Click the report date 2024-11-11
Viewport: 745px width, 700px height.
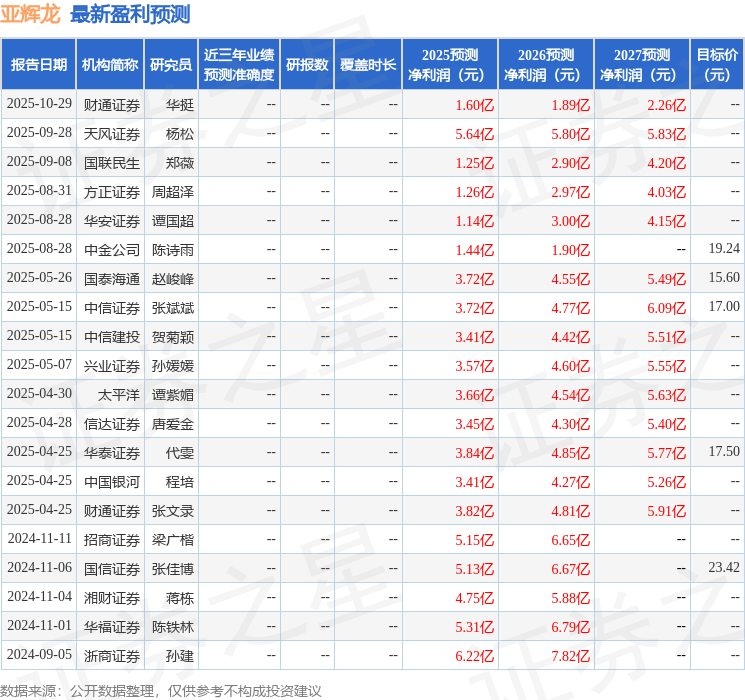(x=39, y=539)
